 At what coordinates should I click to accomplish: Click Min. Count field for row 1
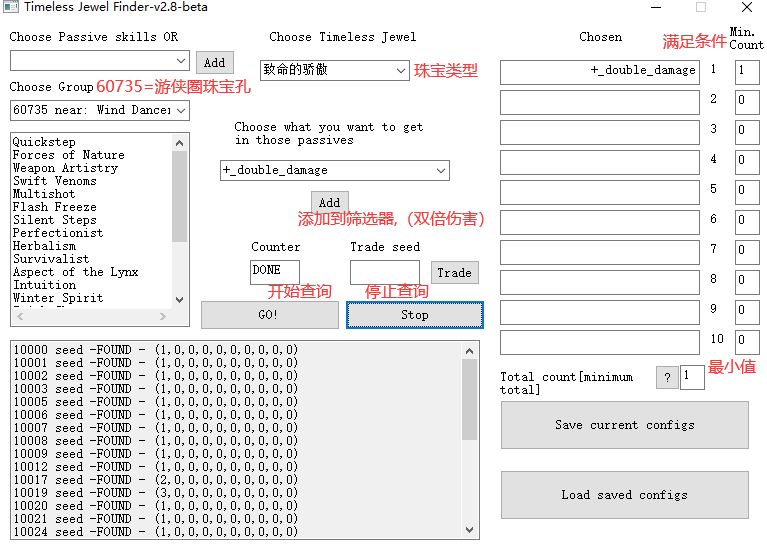pos(746,71)
